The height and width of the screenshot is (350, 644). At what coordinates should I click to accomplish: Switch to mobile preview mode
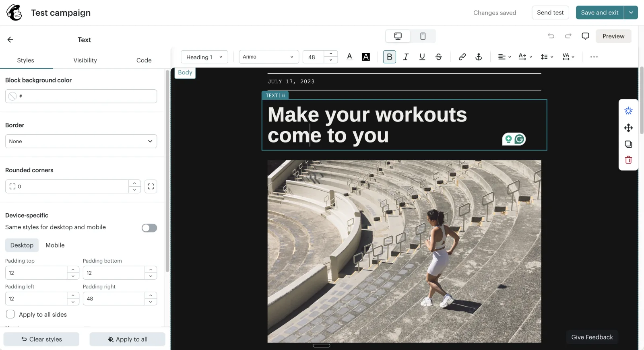pyautogui.click(x=423, y=36)
